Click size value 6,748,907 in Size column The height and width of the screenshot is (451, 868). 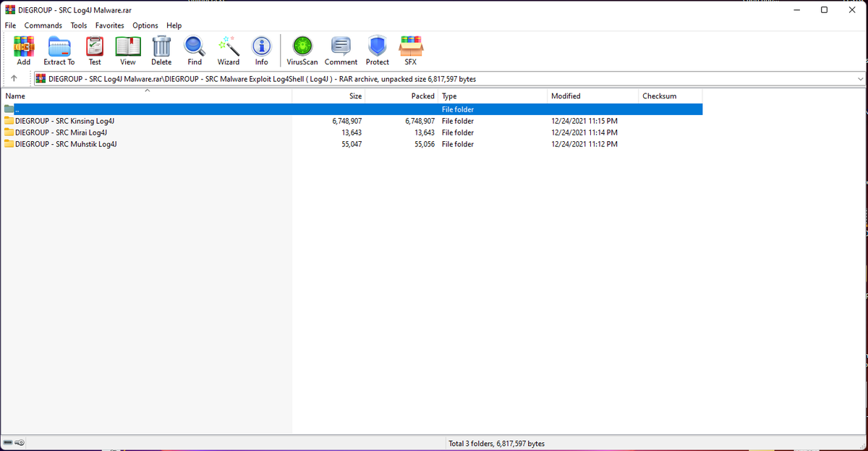point(346,121)
